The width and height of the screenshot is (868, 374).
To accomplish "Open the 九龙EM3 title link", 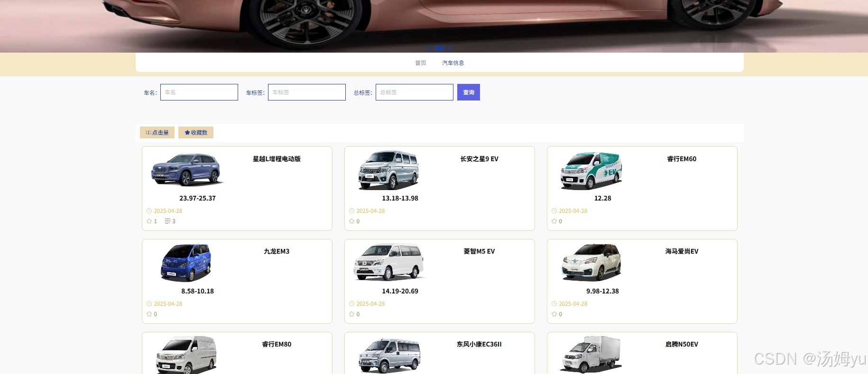I will coord(277,251).
